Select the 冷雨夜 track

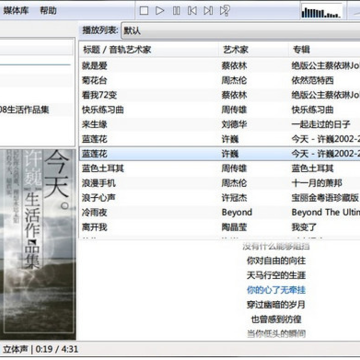point(95,213)
